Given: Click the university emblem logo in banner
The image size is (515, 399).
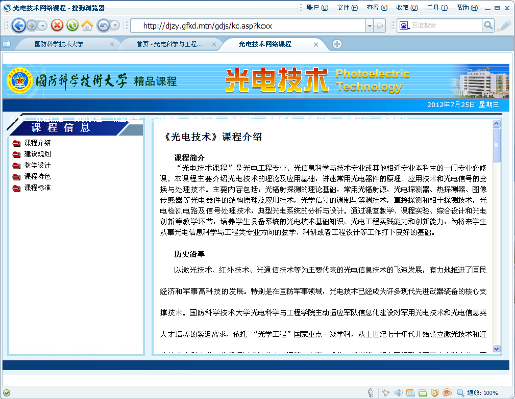Looking at the screenshot, I should pos(20,80).
